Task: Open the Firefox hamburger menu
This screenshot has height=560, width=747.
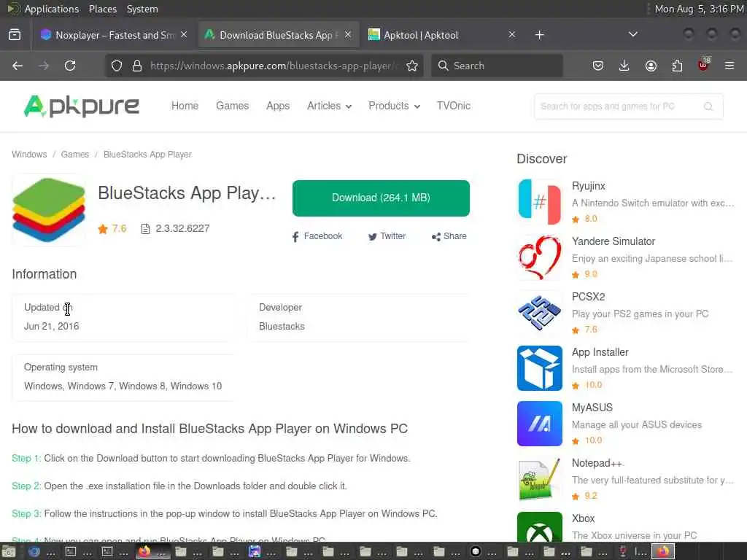Action: click(729, 66)
